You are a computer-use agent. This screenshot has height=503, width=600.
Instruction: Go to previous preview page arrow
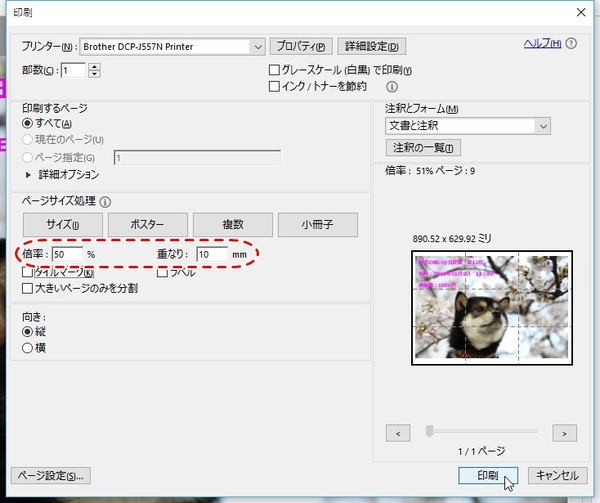[x=398, y=433]
